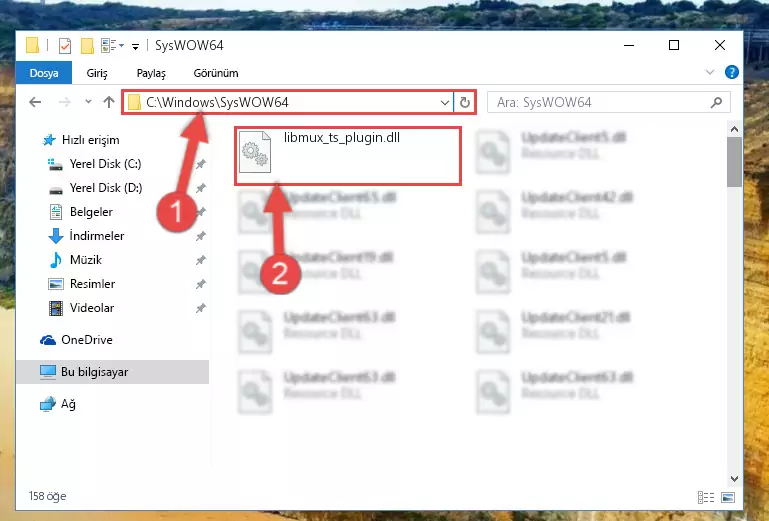Open the Paylaş ribbon tab
Screen dimensions: 769x521
(151, 73)
